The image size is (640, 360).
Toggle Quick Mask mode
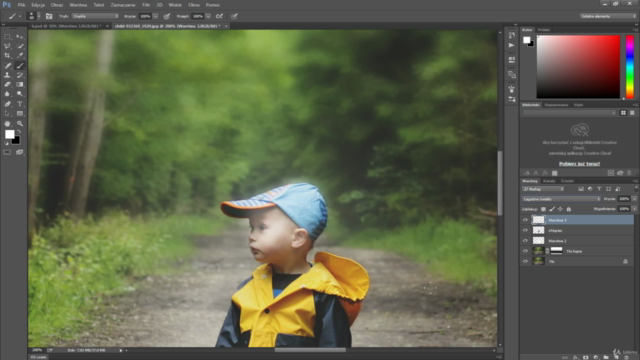point(7,152)
